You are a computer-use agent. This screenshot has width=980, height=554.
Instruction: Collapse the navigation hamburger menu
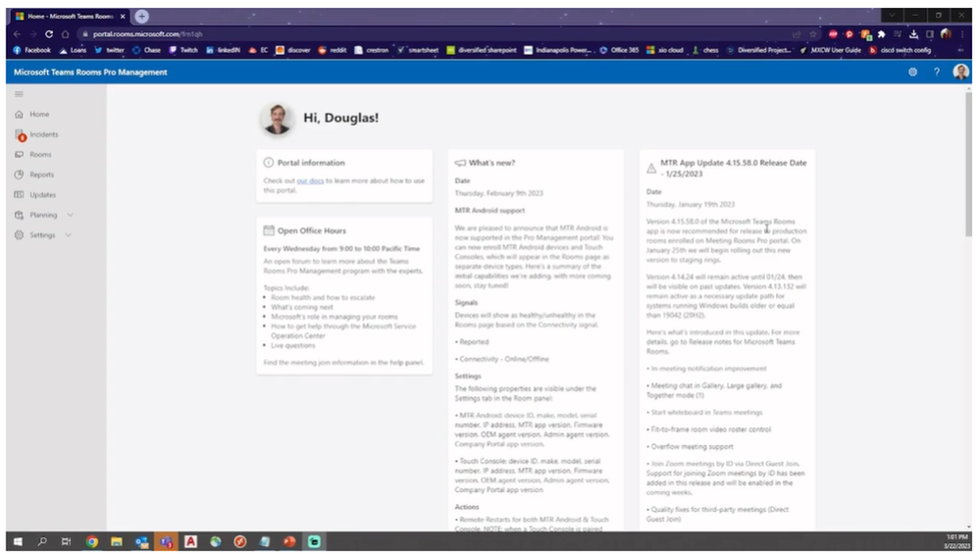(19, 94)
